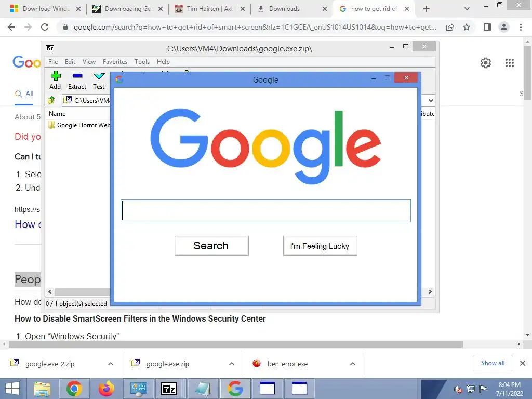Open Chrome from taskbar
Viewport: 532px width, 399px height.
[74, 389]
